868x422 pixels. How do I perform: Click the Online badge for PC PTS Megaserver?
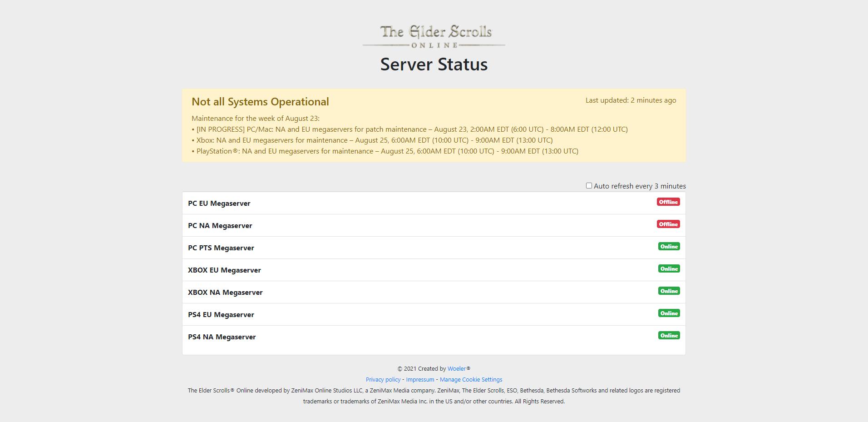click(669, 246)
